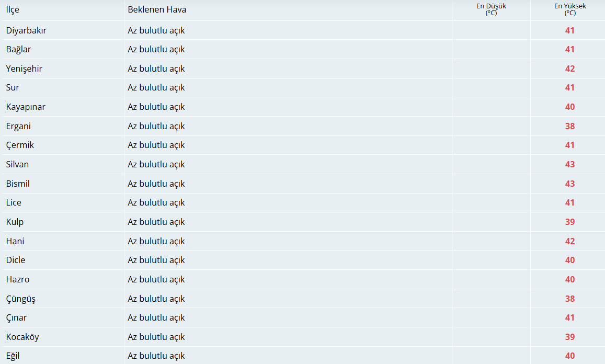Image resolution: width=605 pixels, height=364 pixels.
Task: Choose the Ergani district entry
Action: [x=18, y=126]
